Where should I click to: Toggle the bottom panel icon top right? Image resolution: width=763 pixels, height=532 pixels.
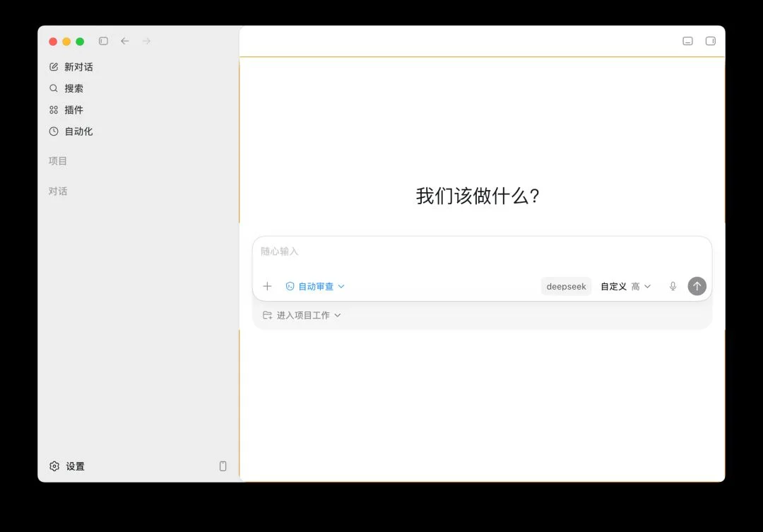point(687,41)
